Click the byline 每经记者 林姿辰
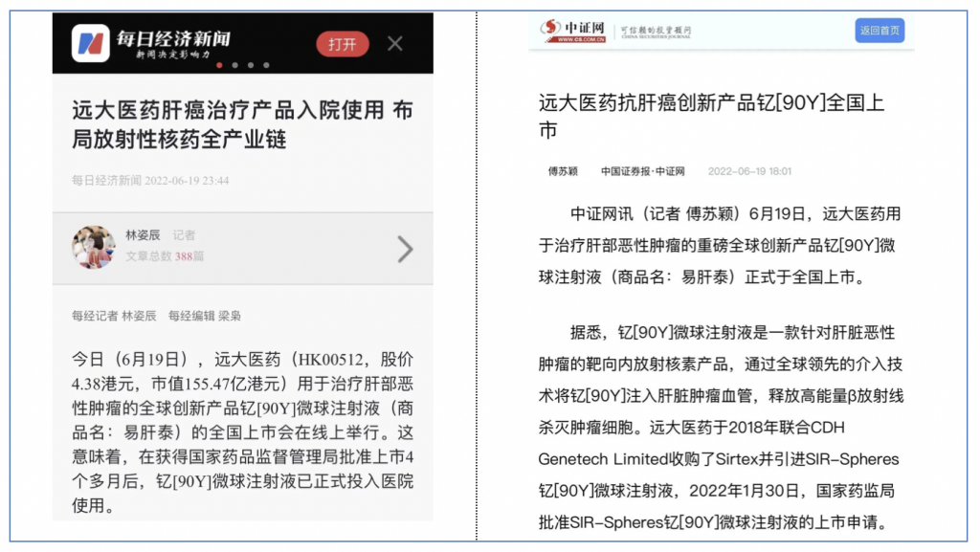 click(x=114, y=316)
